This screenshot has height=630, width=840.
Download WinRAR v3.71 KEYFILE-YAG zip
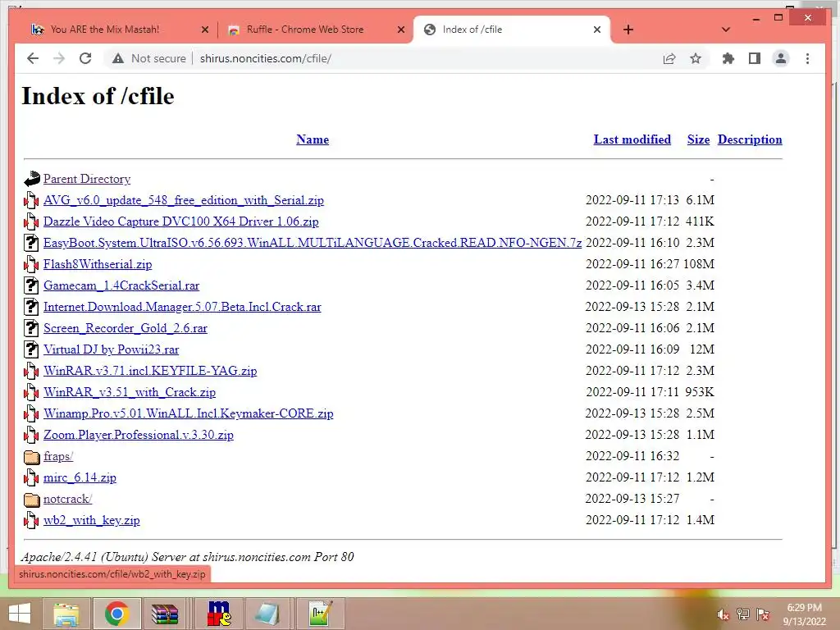[150, 371]
